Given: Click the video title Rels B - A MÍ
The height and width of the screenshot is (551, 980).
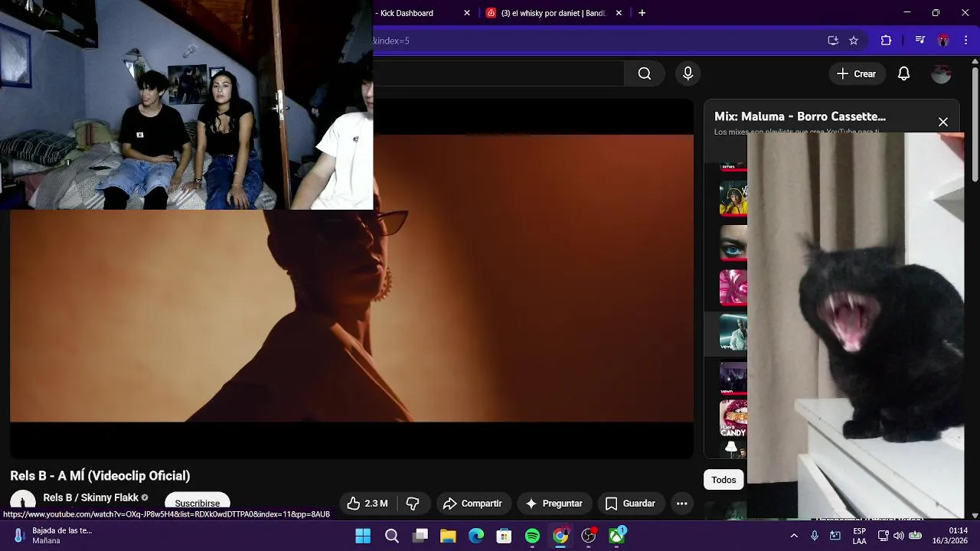Looking at the screenshot, I should (x=100, y=475).
